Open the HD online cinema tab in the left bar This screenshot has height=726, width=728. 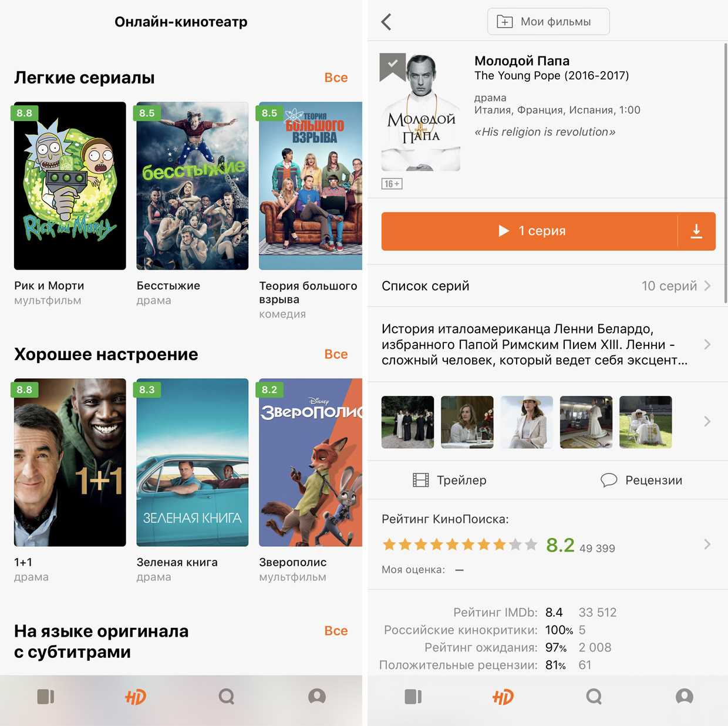(x=136, y=697)
